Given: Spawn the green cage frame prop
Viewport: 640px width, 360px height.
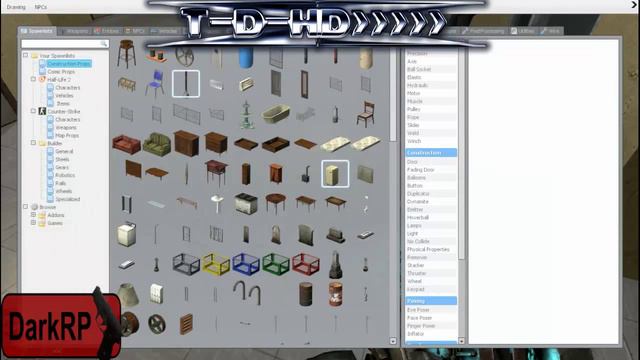Looking at the screenshot, I should [x=276, y=264].
